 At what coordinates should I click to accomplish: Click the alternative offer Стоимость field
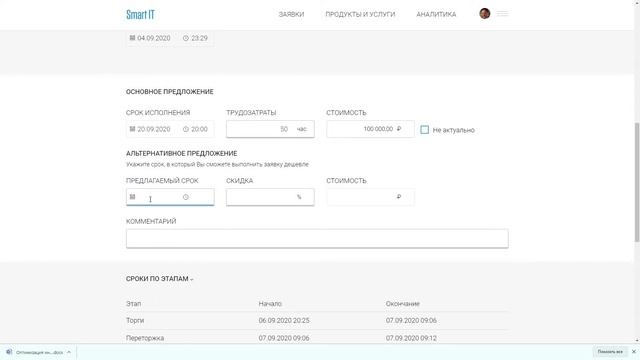370,197
